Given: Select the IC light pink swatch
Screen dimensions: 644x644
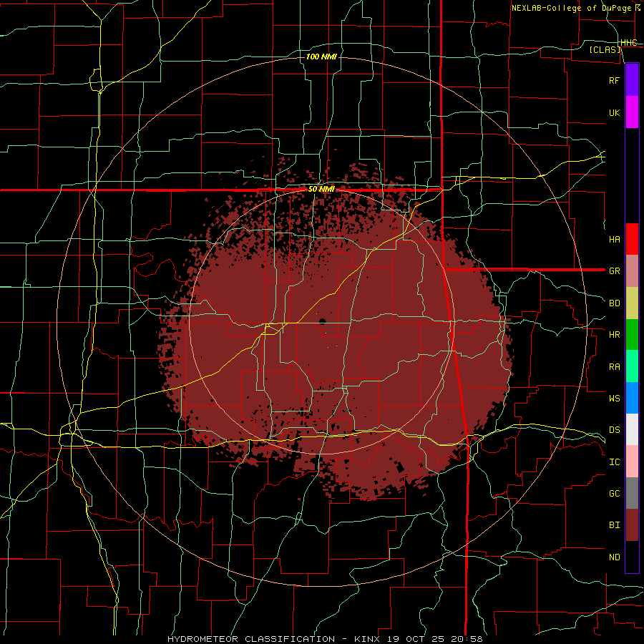Looking at the screenshot, I should (632, 462).
